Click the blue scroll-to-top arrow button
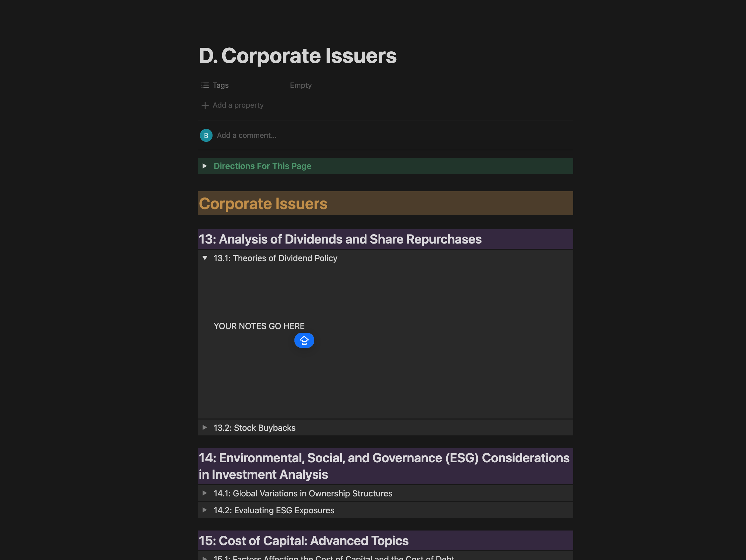The height and width of the screenshot is (560, 746). coord(304,340)
